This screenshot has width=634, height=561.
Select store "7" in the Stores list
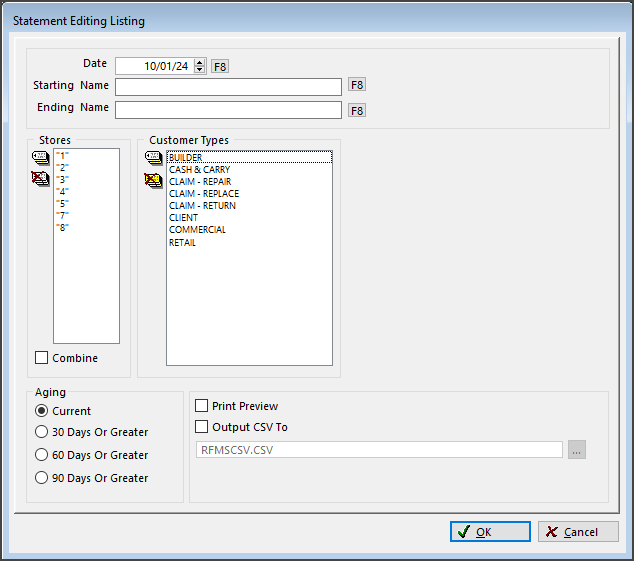[x=87, y=216]
